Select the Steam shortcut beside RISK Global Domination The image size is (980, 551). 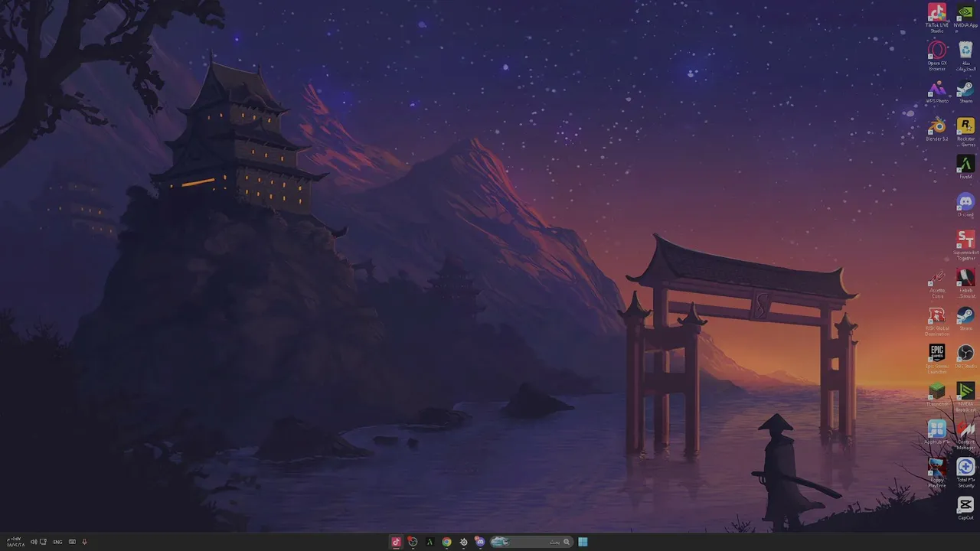965,318
